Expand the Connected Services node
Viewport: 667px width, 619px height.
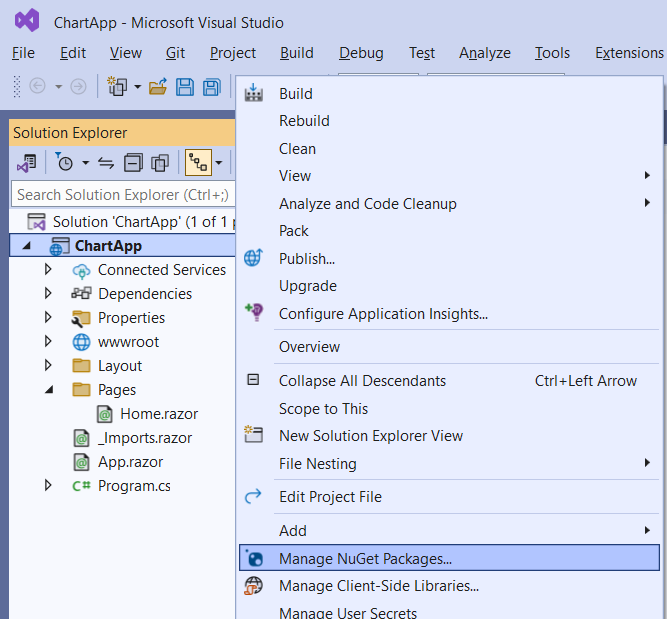48,269
